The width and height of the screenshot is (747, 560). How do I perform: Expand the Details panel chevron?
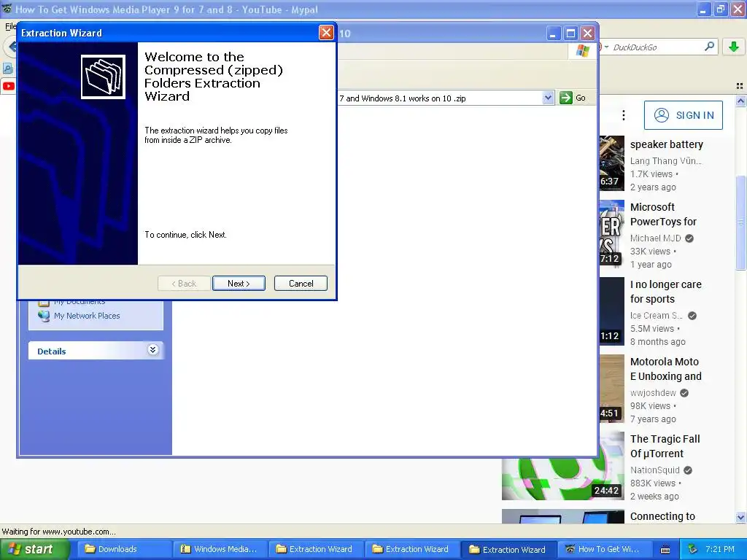[x=153, y=350]
